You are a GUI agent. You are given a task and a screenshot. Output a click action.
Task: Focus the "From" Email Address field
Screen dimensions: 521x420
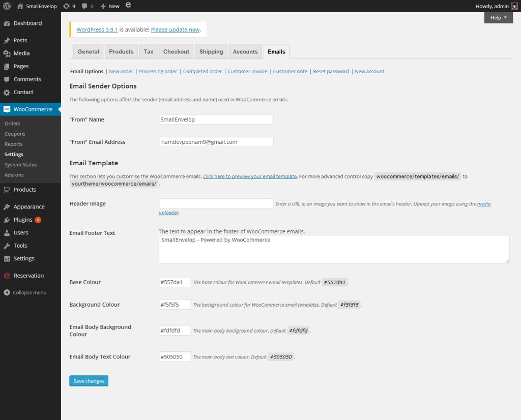pyautogui.click(x=216, y=142)
